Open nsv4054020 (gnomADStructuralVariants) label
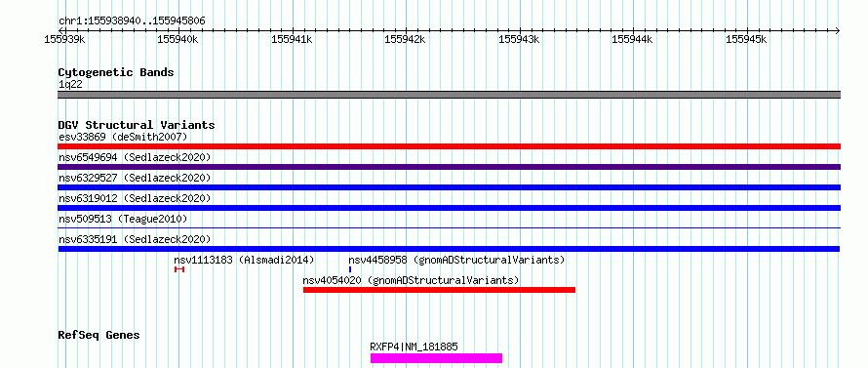Viewport: 868px width, 368px height. [x=411, y=280]
